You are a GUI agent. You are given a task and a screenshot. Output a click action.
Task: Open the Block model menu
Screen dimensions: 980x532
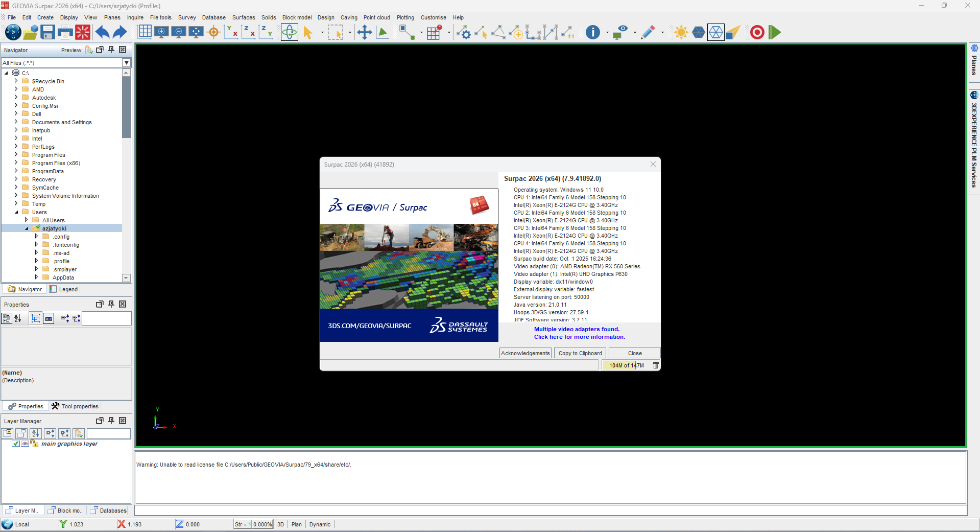[297, 17]
